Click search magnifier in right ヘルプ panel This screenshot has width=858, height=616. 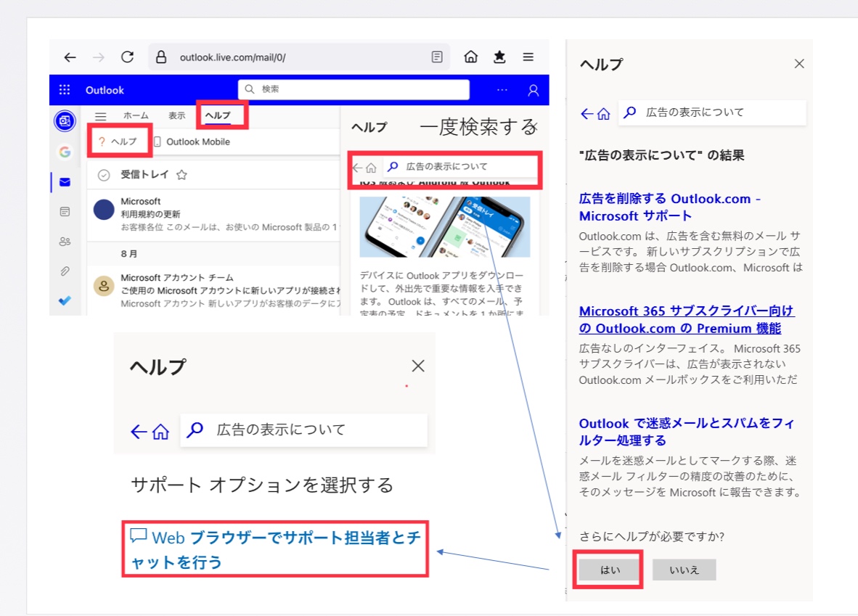(x=630, y=112)
